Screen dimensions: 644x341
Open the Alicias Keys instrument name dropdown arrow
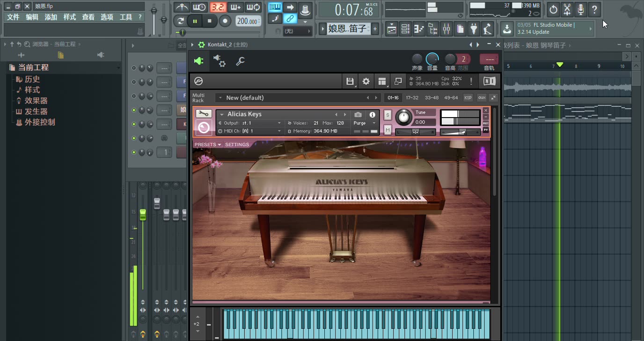(222, 114)
